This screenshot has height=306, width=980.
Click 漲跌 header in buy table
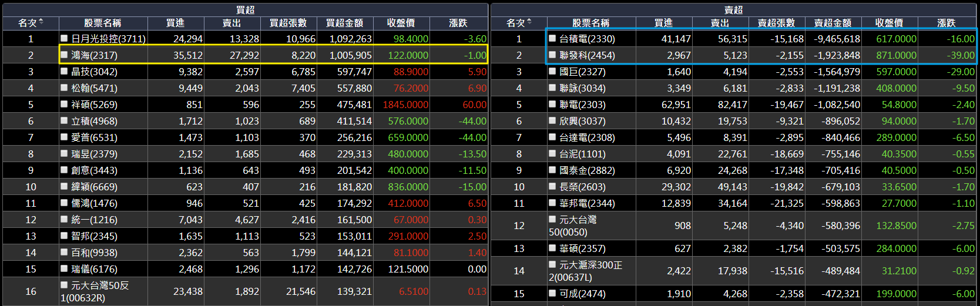[458, 23]
